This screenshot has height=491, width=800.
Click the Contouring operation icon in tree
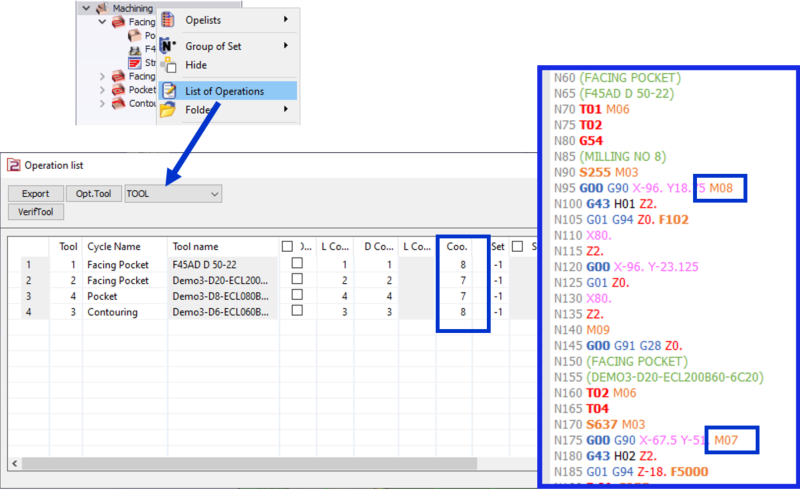tap(118, 104)
